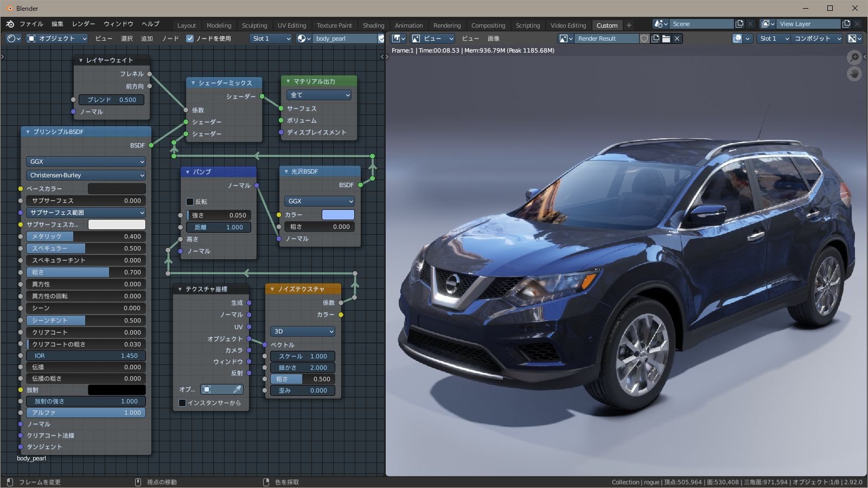Image resolution: width=868 pixels, height=488 pixels.
Task: Toggle the Use Nodes checkbox
Action: coord(190,38)
